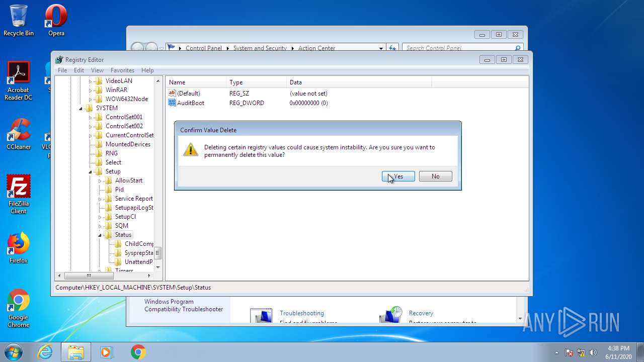
Task: Open Chrome from the taskbar
Action: pos(138,352)
